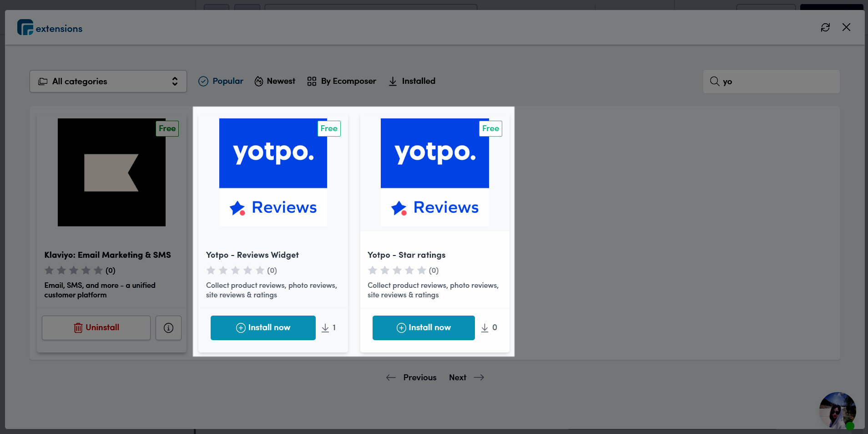The width and height of the screenshot is (868, 434).
Task: Show Installed extensions
Action: pyautogui.click(x=412, y=81)
